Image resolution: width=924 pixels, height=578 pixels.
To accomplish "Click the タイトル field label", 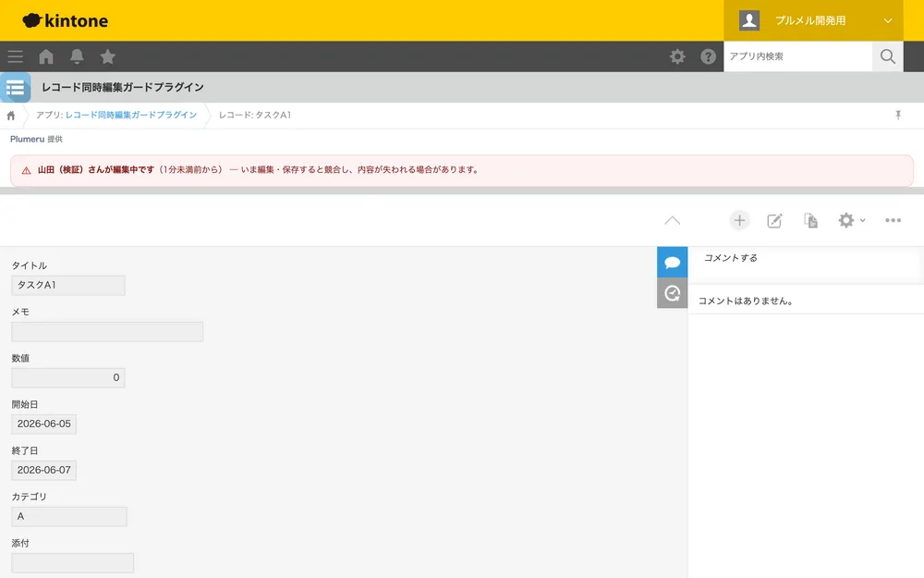I will (30, 265).
